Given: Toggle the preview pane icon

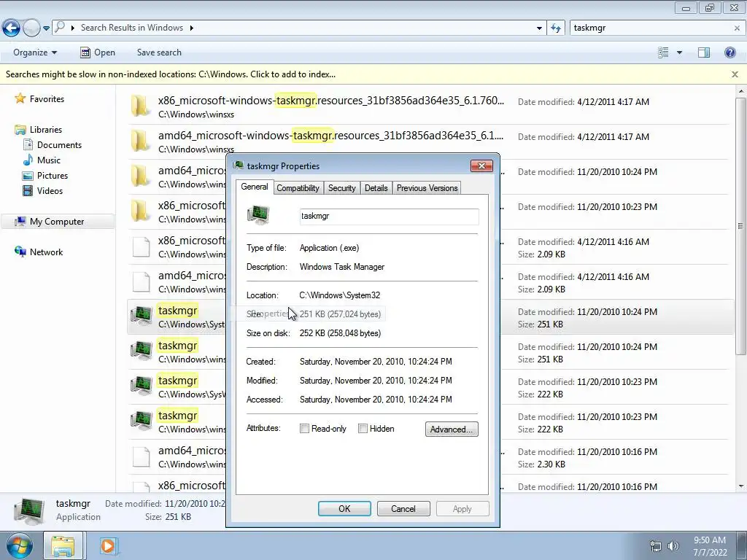Looking at the screenshot, I should click(x=704, y=52).
